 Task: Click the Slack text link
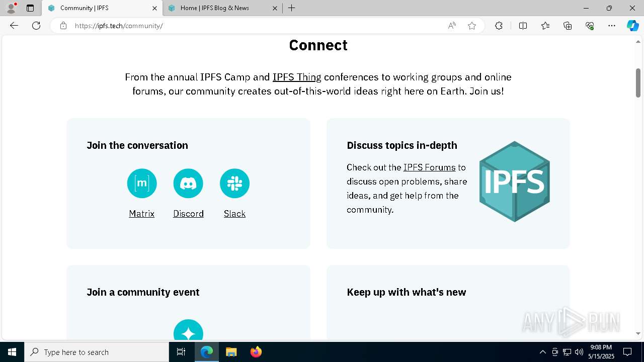234,214
